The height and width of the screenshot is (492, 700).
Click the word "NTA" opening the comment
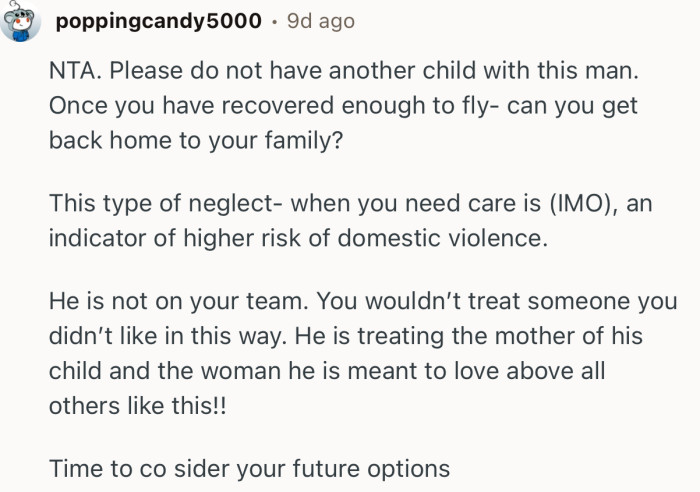(72, 73)
